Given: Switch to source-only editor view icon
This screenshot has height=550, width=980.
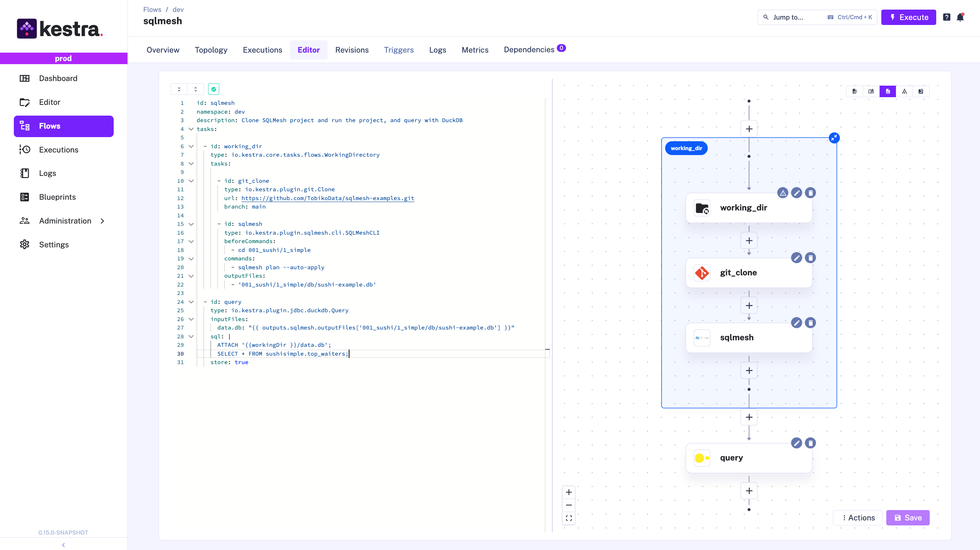Looking at the screenshot, I should [x=854, y=91].
